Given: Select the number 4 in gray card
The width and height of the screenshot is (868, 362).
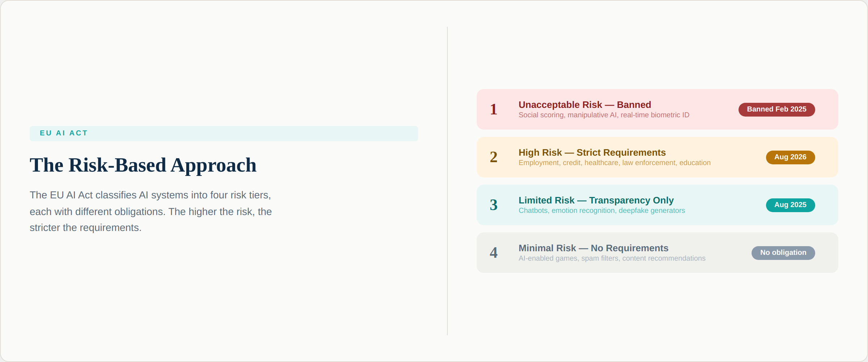Looking at the screenshot, I should click(494, 253).
